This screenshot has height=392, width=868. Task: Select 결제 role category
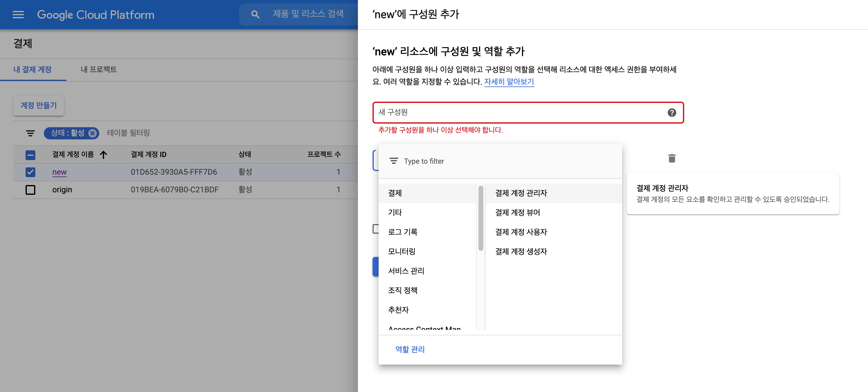(427, 193)
